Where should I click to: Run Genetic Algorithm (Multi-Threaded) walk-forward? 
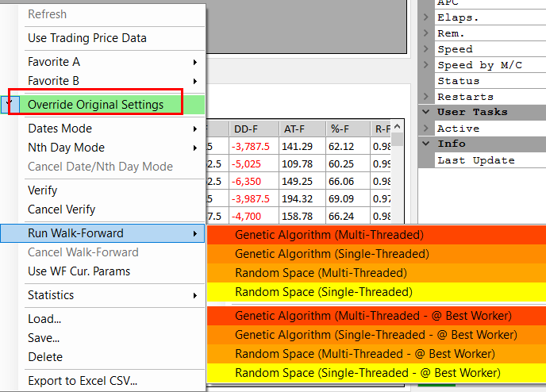(329, 235)
